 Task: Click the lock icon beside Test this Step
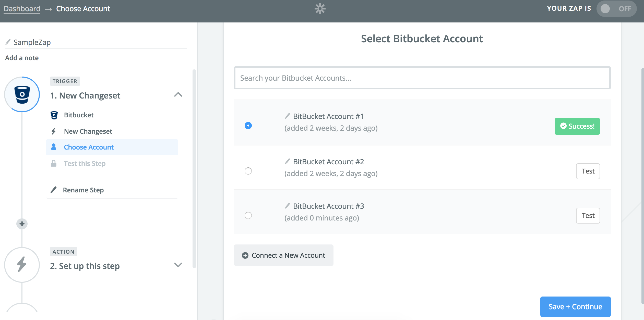[x=54, y=163]
